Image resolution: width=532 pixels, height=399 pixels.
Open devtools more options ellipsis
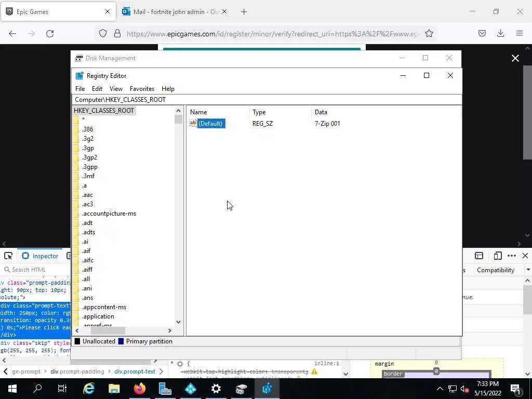click(512, 256)
